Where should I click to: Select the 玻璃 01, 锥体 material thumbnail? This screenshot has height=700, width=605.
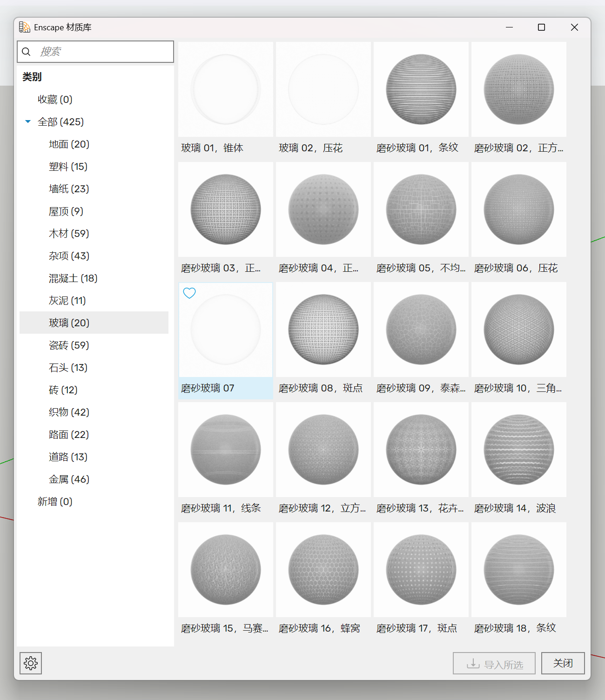[x=226, y=90]
